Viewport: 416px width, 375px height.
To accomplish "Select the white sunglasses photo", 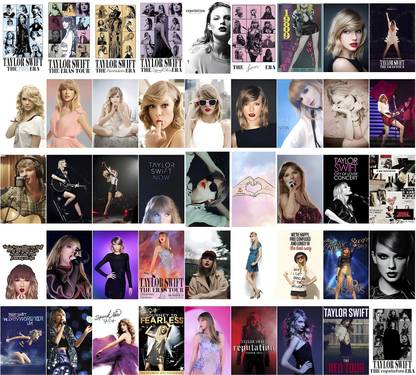I will (208, 113).
